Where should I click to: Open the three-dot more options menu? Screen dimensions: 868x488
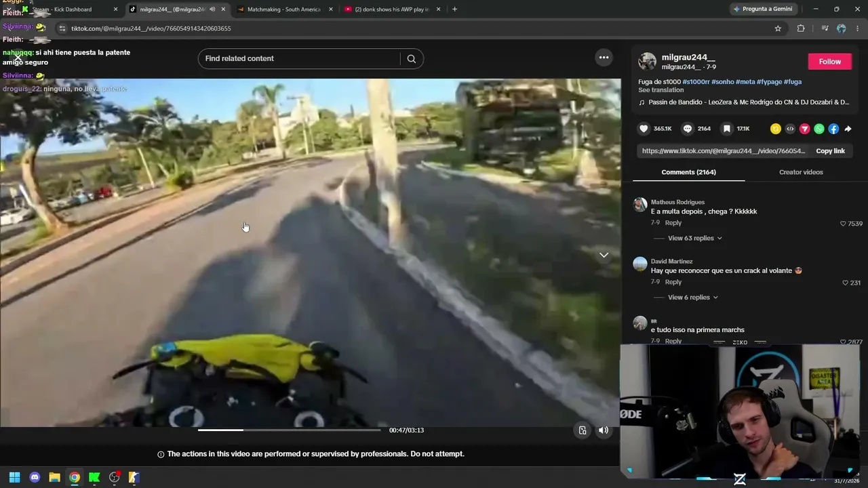point(604,58)
